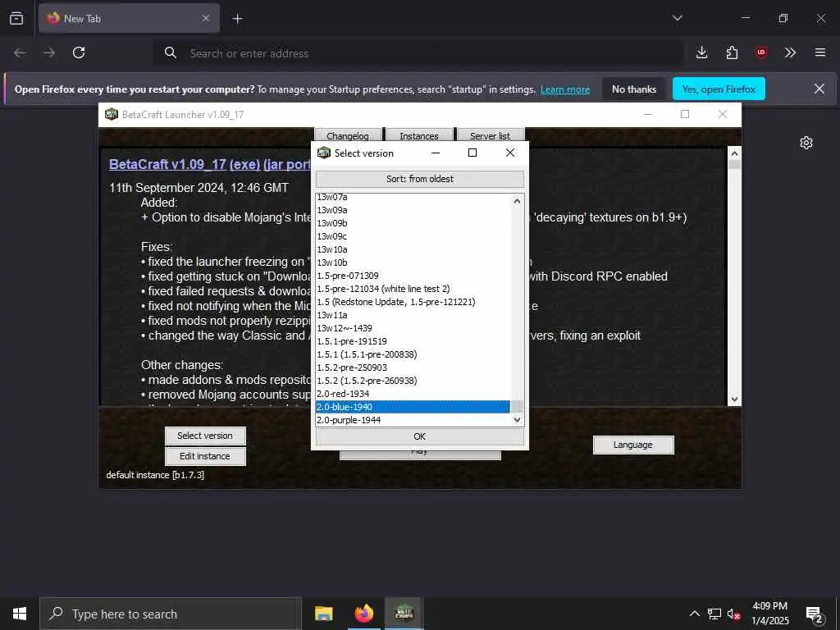Open the Firefox hamburger application menu

coord(820,52)
